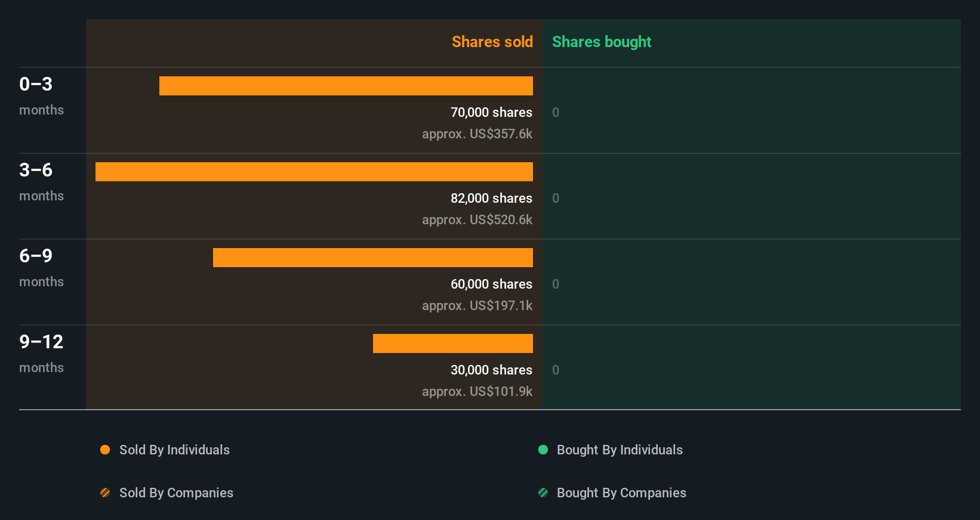Click the orange Sold By Individuals legend dot
980x520 pixels.
pyautogui.click(x=105, y=450)
